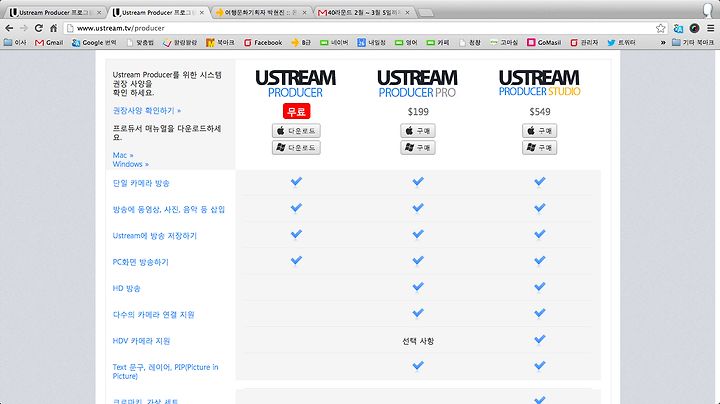This screenshot has width=720, height=404.
Task: Click the Apple 다운로드 button for Producer
Action: (x=296, y=131)
